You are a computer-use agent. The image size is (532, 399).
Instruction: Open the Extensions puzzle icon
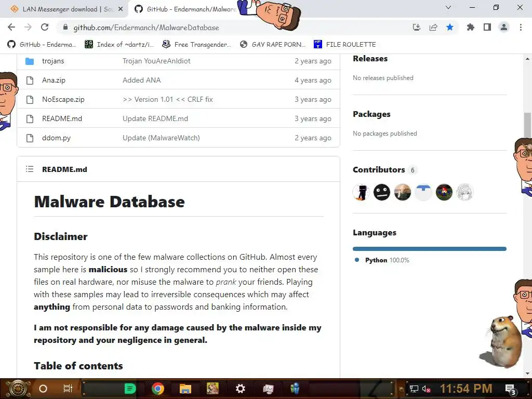470,28
